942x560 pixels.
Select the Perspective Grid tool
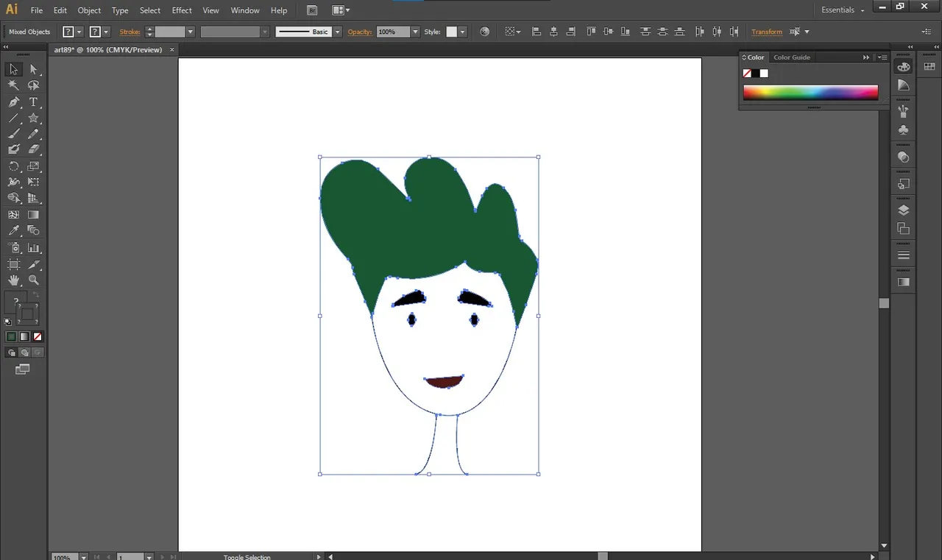pos(33,198)
